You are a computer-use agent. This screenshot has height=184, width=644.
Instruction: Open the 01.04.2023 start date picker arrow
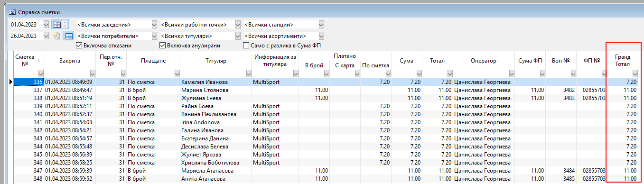(x=46, y=24)
